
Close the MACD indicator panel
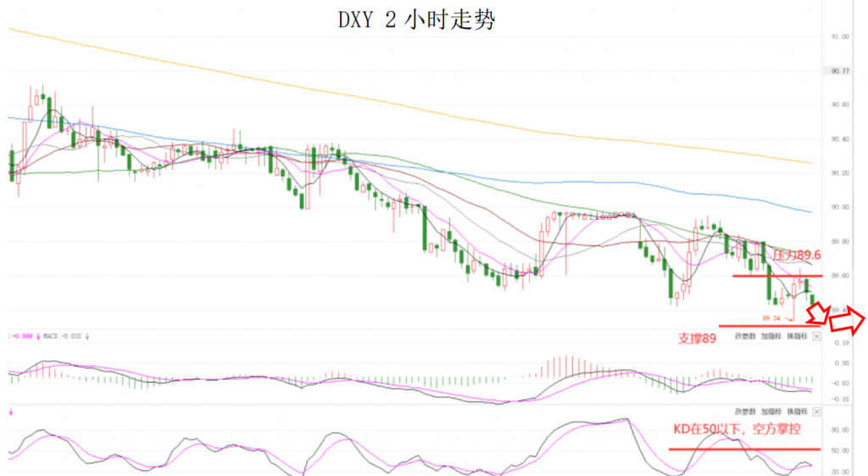click(817, 336)
